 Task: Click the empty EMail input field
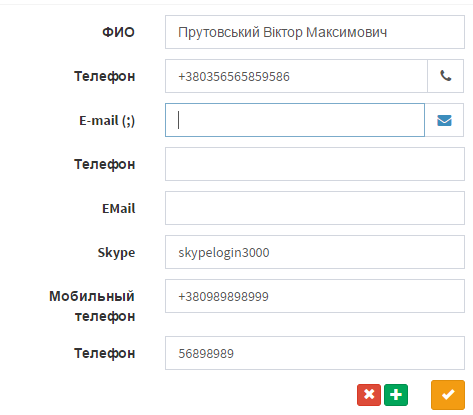[315, 208]
